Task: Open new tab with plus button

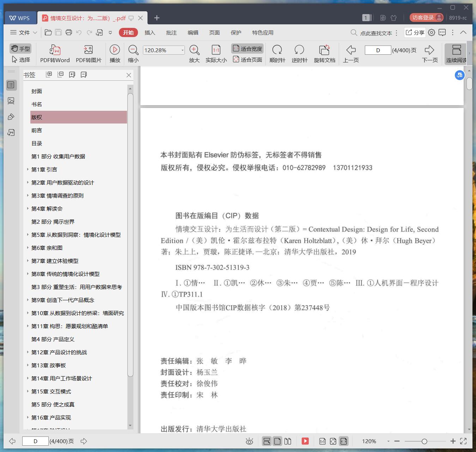Action: [157, 18]
